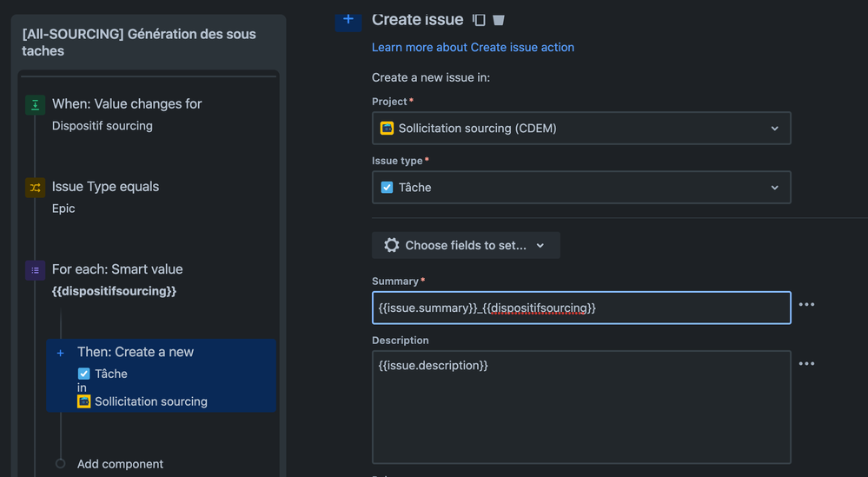Click the Tâche label in the action step
868x477 pixels.
click(x=111, y=374)
